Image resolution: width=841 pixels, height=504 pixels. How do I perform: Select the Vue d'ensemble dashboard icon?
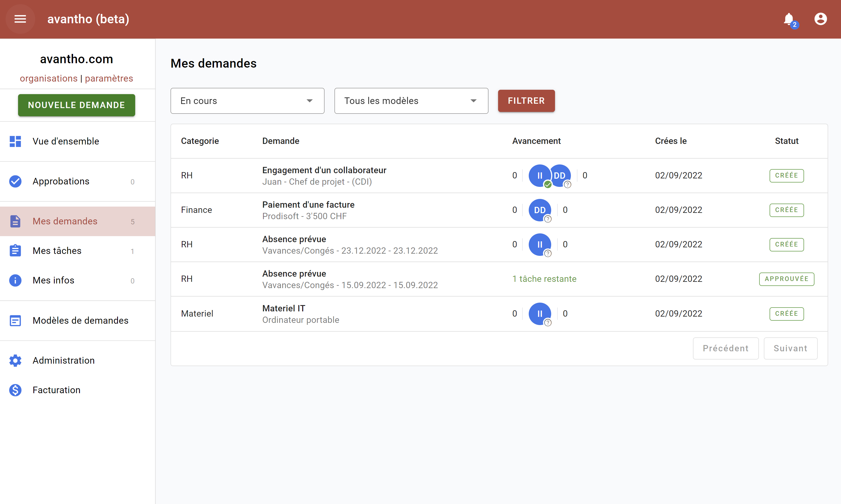pyautogui.click(x=15, y=141)
